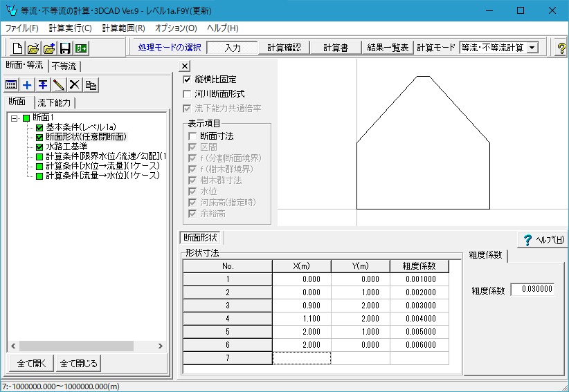Viewport: 569px width, 392px height.
Task: Select 計算条件[流量→水位] tree item
Action: coord(102,176)
